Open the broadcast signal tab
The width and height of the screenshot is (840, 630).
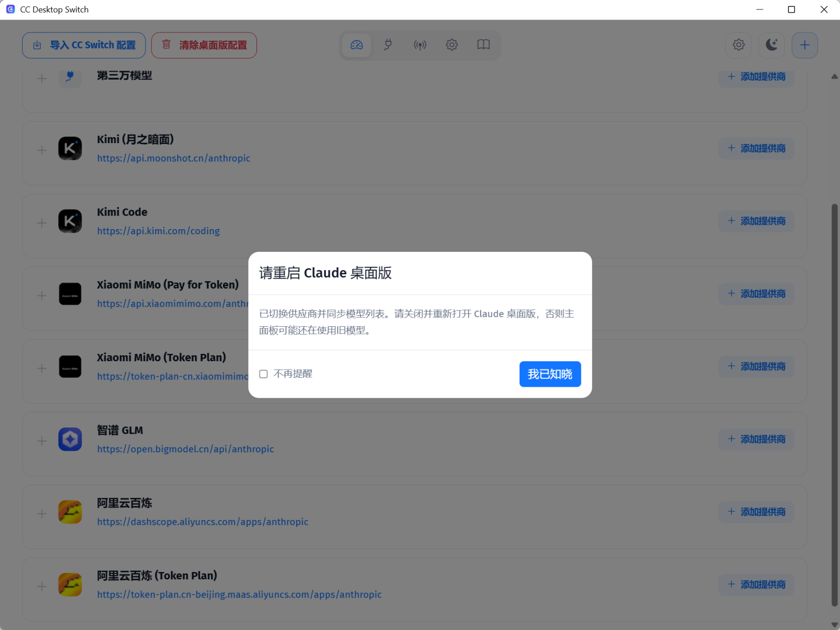pyautogui.click(x=420, y=45)
